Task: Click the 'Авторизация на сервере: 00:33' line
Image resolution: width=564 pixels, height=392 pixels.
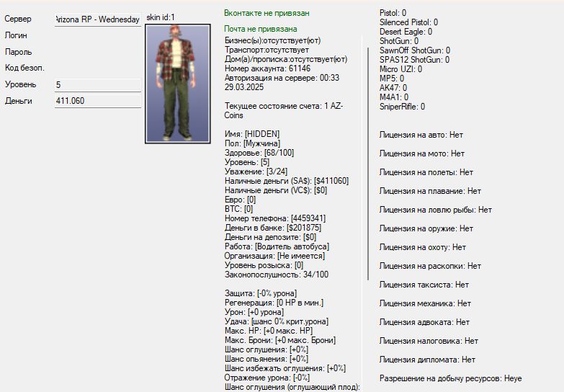Action: [282, 78]
